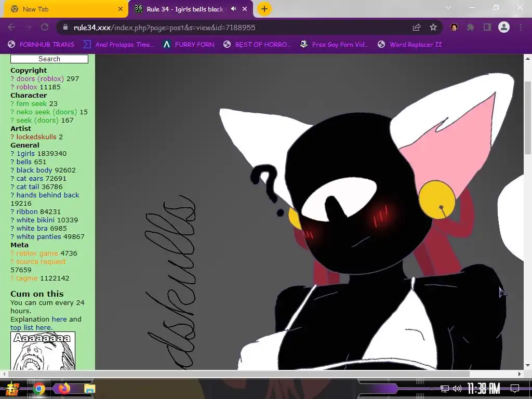532x399 pixels.
Task: Open Chrome from the taskbar
Action: (x=39, y=389)
